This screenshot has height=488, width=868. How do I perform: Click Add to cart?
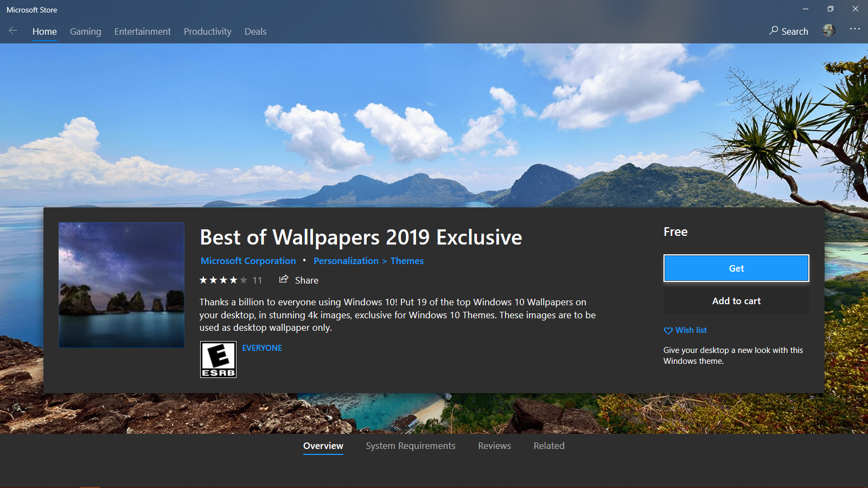pyautogui.click(x=736, y=301)
